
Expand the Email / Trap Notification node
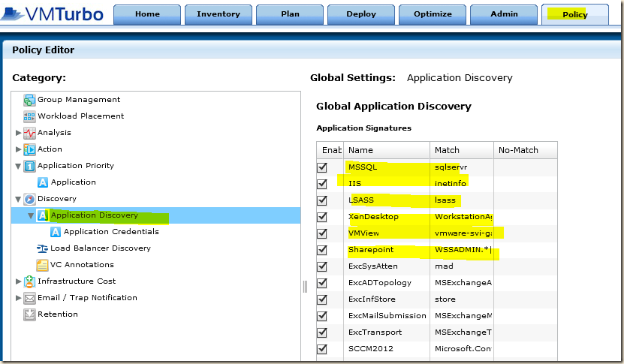point(18,297)
